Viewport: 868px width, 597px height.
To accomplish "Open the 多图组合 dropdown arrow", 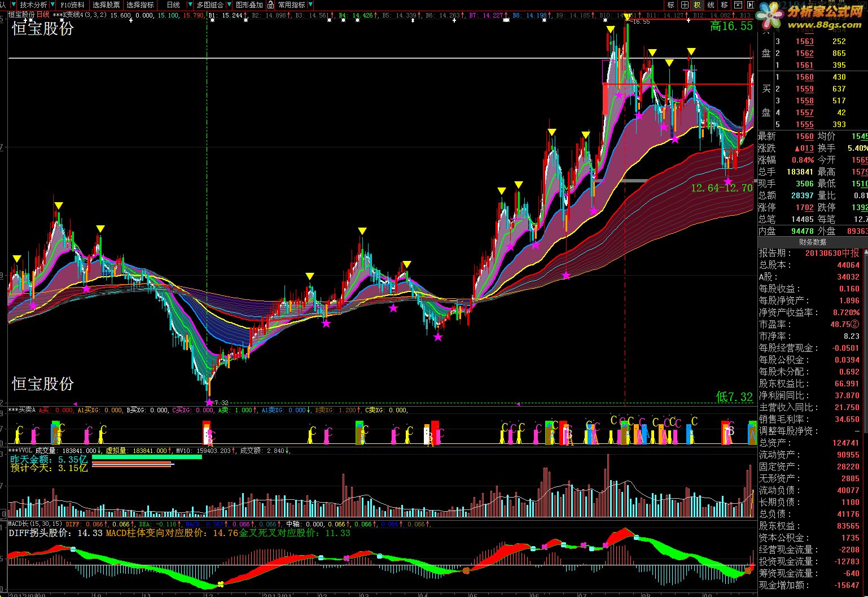I will [228, 5].
